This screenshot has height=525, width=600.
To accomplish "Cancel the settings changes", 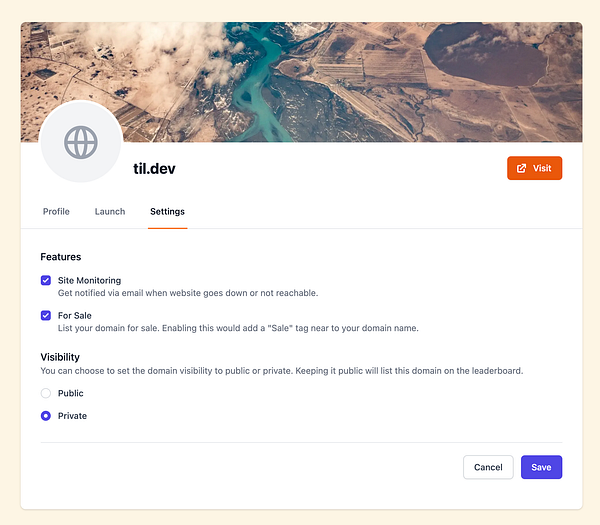I will click(488, 467).
